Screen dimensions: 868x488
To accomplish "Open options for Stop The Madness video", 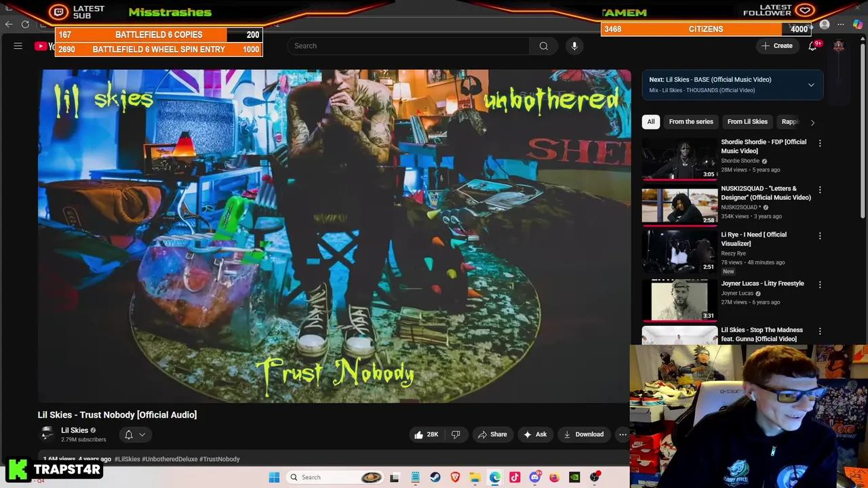I will point(820,331).
